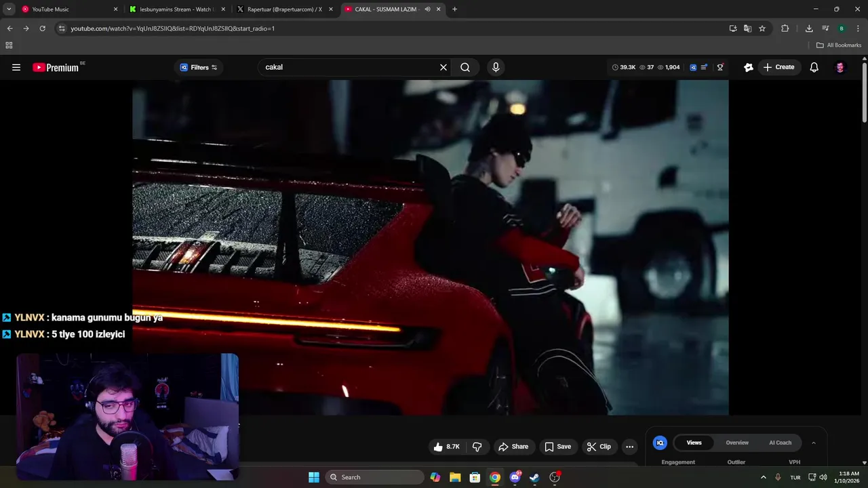
Task: Open the apps grid in bookmarks bar
Action: [x=9, y=45]
